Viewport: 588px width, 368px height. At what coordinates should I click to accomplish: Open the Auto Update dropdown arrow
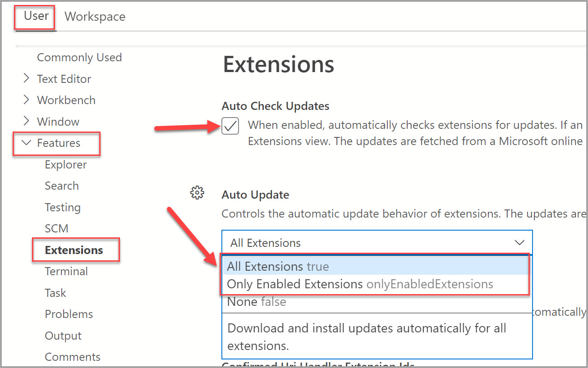point(519,243)
